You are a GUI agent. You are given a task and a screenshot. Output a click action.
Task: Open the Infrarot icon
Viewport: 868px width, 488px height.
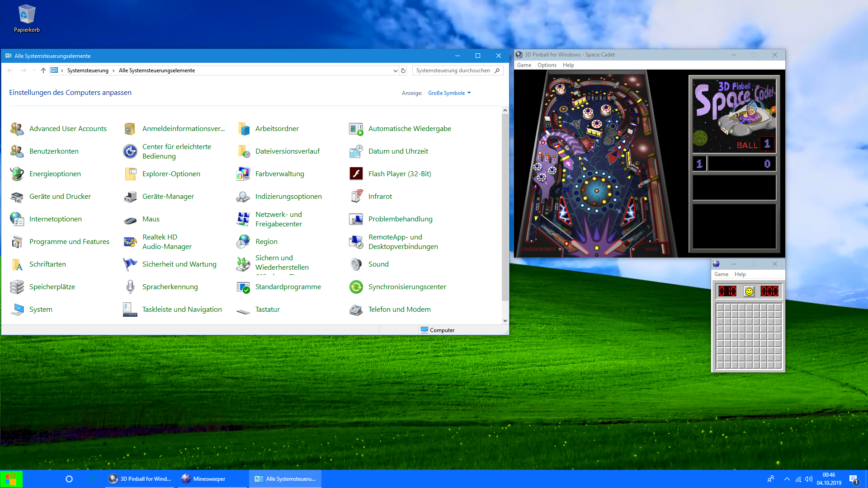tap(356, 197)
